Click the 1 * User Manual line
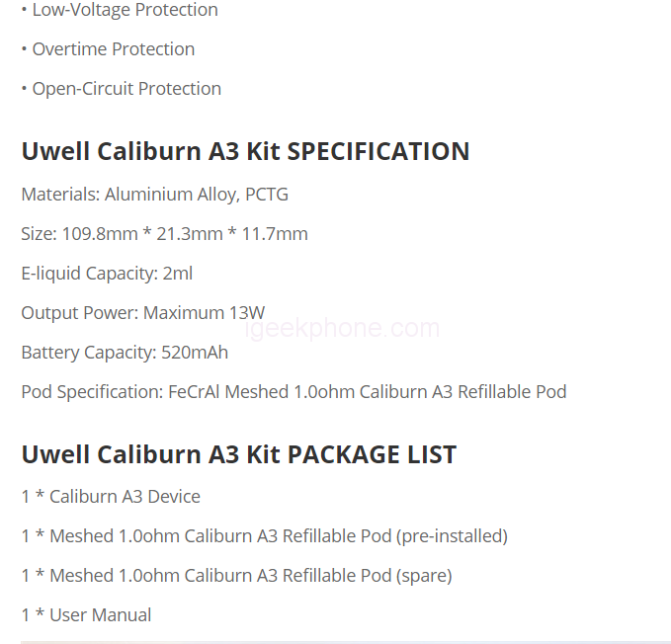This screenshot has width=671, height=644. (x=86, y=615)
